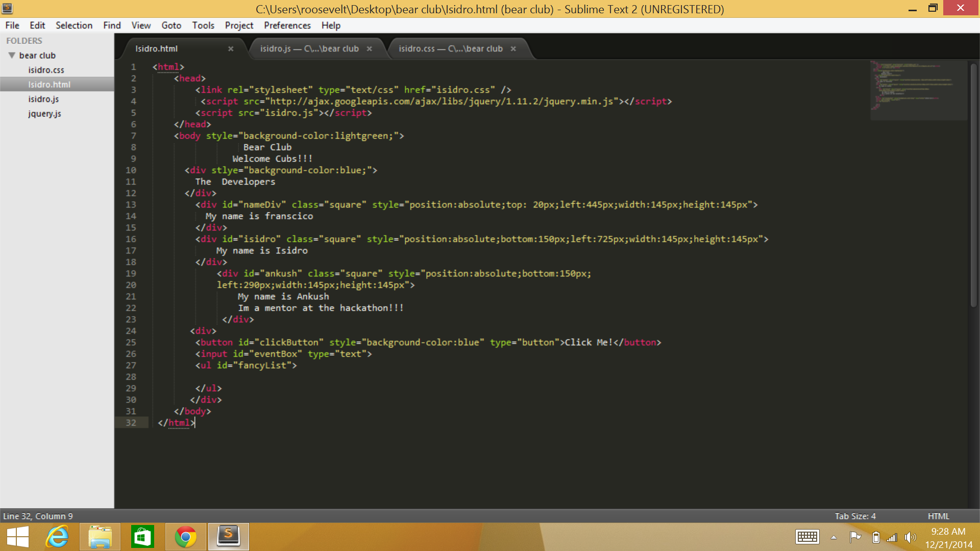980x551 pixels.
Task: Open Internet Explorer from taskbar
Action: pyautogui.click(x=57, y=537)
